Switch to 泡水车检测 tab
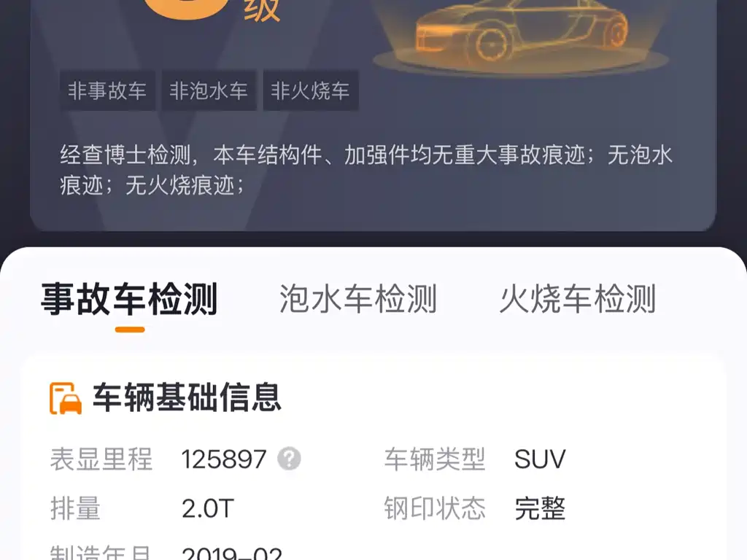Screen dimensions: 747x560 357,299
